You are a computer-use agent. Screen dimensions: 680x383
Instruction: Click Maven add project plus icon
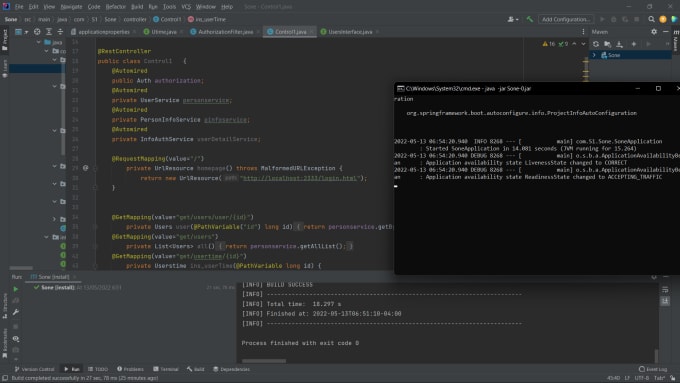[634, 44]
